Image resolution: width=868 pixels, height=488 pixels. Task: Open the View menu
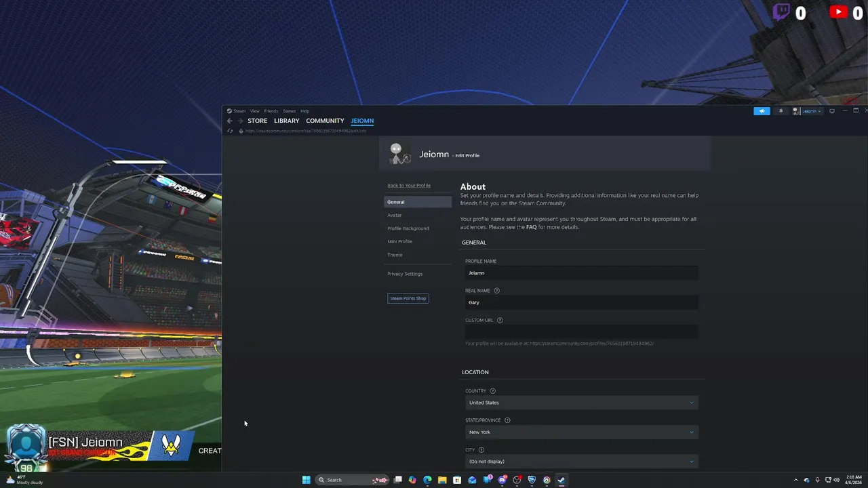coord(255,111)
